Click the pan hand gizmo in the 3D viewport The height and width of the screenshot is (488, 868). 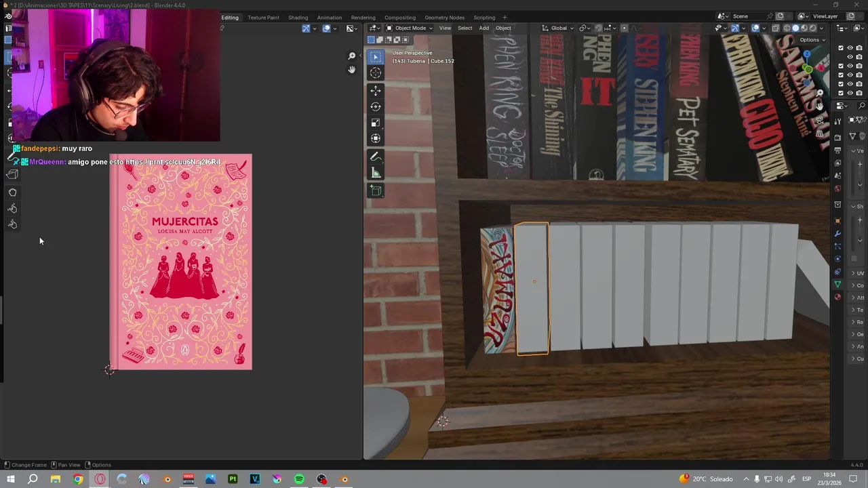(x=820, y=106)
